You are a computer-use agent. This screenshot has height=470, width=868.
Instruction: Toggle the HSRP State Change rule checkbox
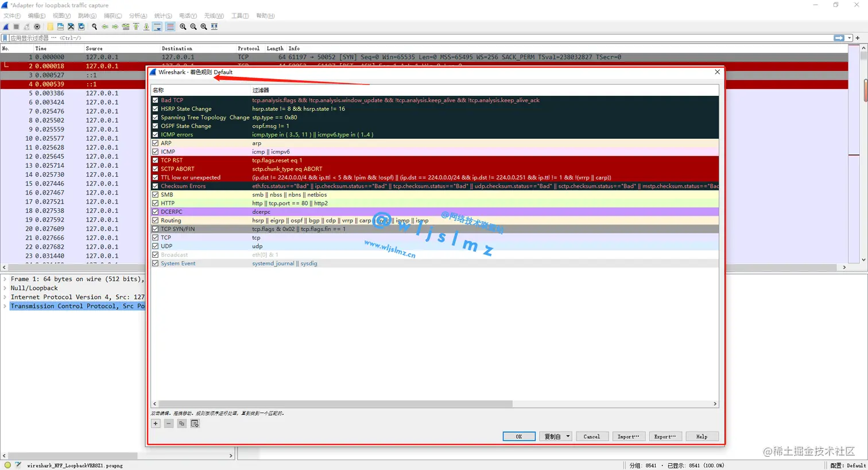pyautogui.click(x=156, y=108)
